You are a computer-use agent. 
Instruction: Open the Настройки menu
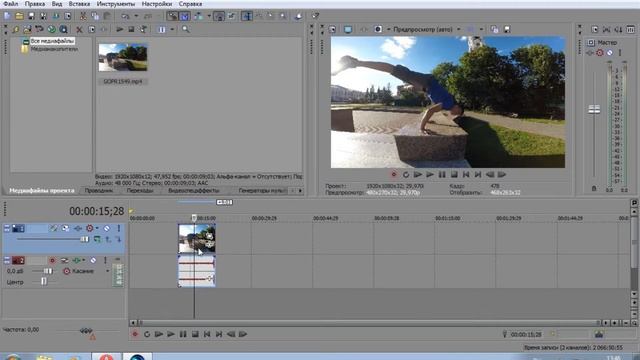(x=157, y=4)
